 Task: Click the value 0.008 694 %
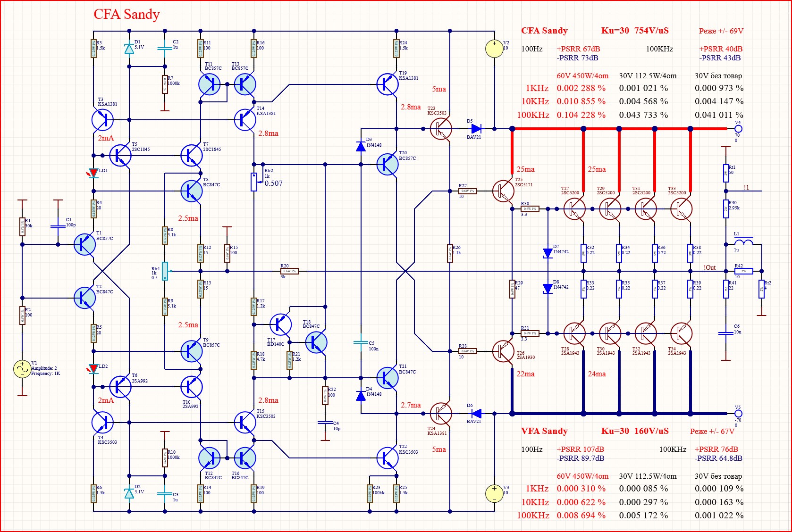(581, 515)
